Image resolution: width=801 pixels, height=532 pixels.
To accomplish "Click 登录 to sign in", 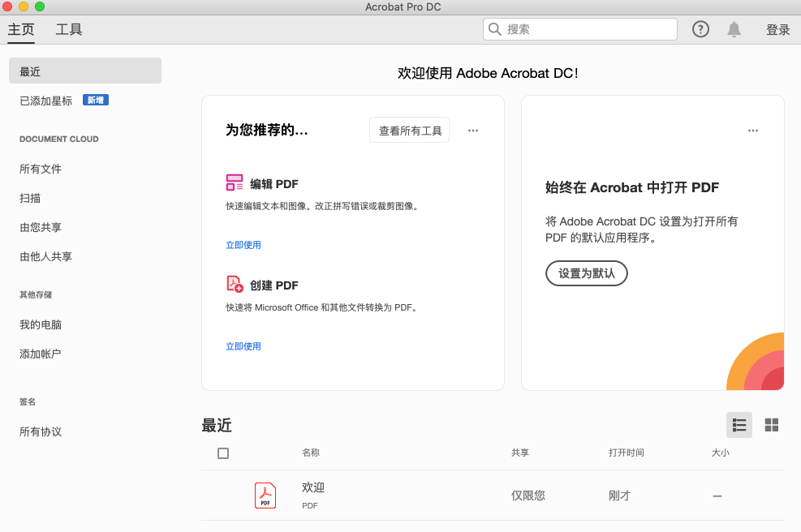I will 778,30.
